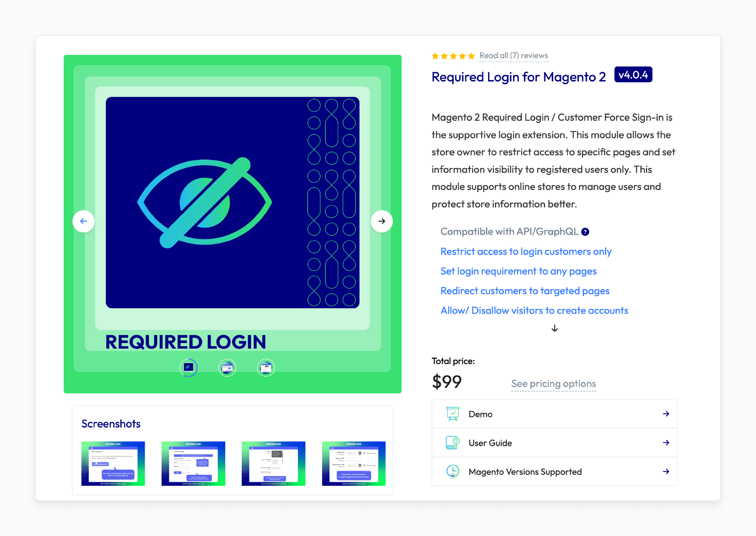Open the API/GraphQL compatibility help tooltip

pyautogui.click(x=585, y=231)
